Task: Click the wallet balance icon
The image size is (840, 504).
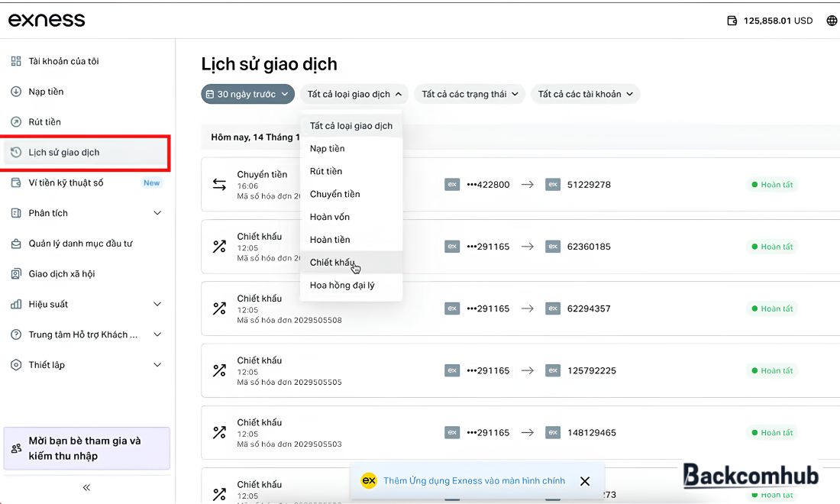Action: (x=732, y=21)
